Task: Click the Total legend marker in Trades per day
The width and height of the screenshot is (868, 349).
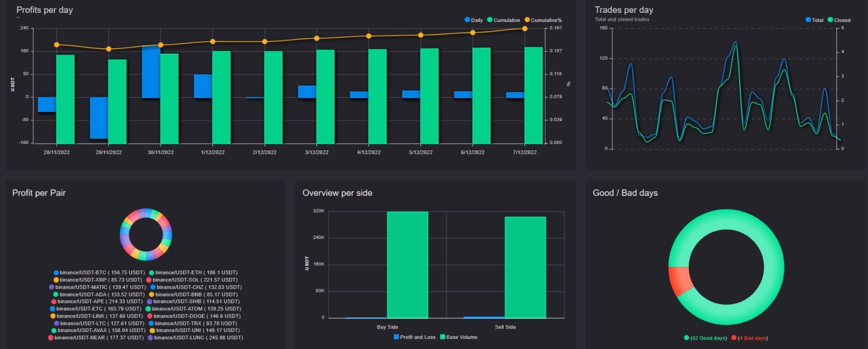Action: (x=814, y=20)
